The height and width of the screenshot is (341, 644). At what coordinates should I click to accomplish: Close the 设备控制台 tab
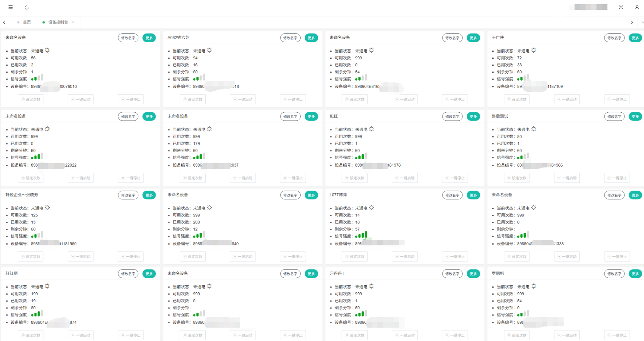pos(73,22)
